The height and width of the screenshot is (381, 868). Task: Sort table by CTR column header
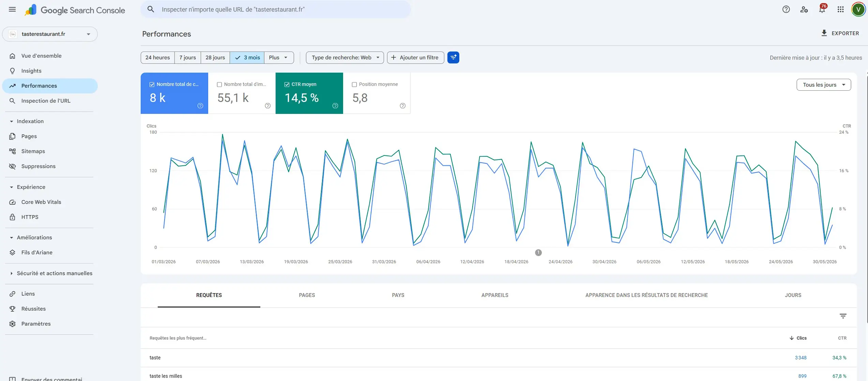click(x=842, y=338)
